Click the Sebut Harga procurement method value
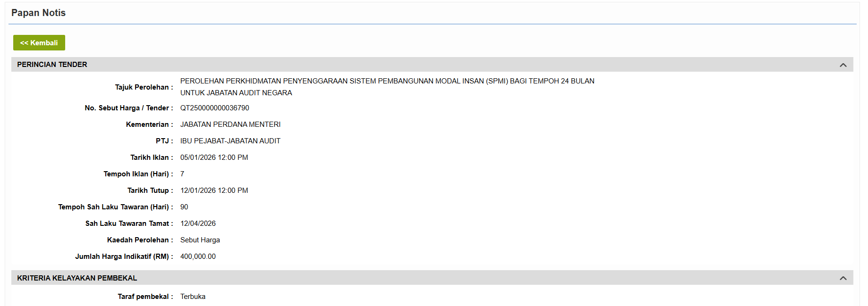868x306 pixels. coord(200,240)
